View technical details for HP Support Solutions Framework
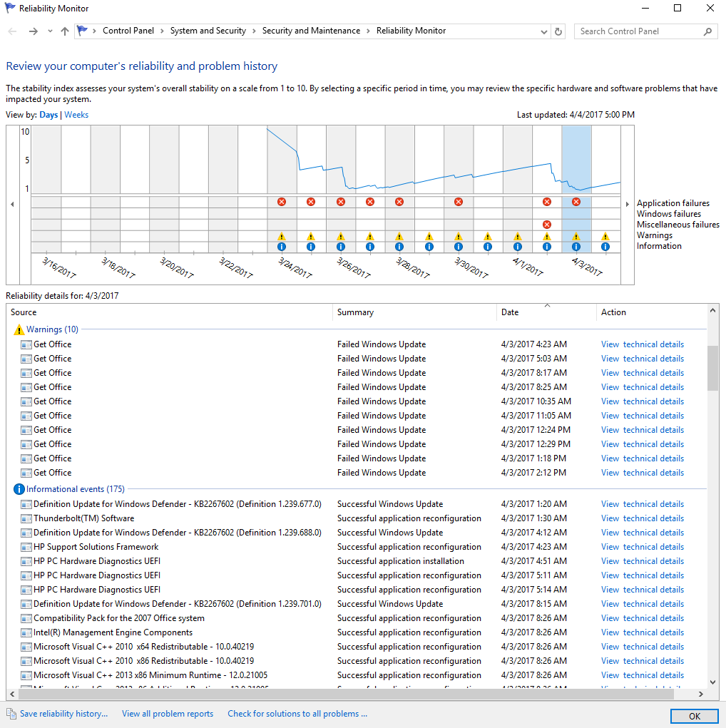726x728 pixels. point(643,546)
